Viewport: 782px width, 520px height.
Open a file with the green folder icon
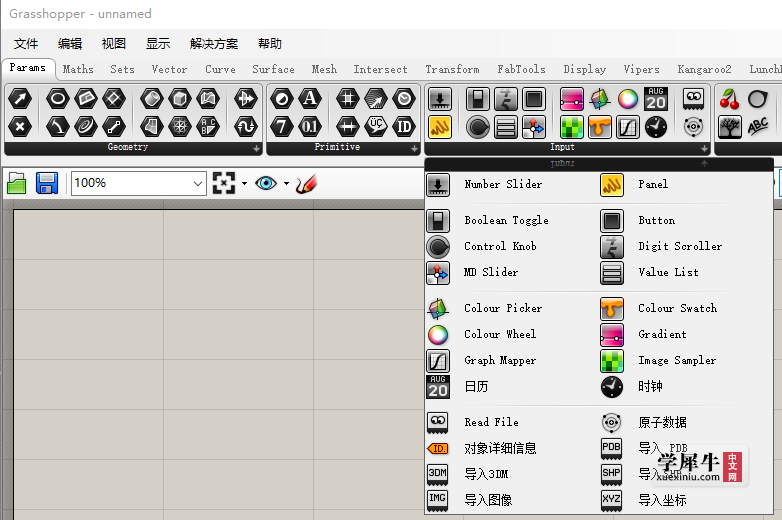(x=16, y=183)
